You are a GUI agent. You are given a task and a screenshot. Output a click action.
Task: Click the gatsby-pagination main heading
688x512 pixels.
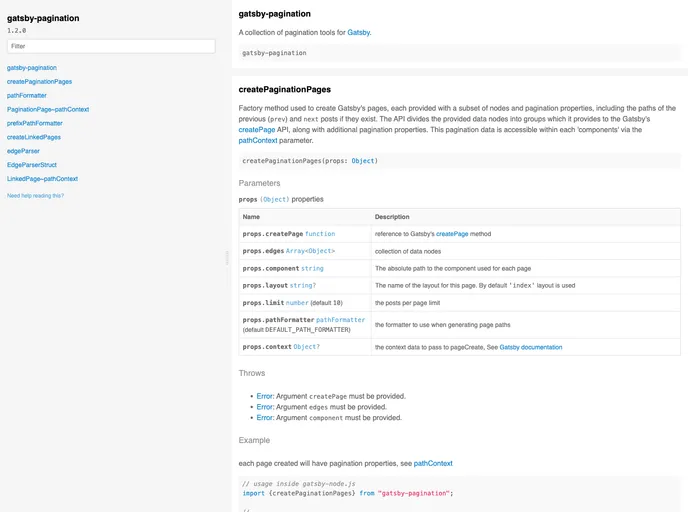pyautogui.click(x=275, y=14)
